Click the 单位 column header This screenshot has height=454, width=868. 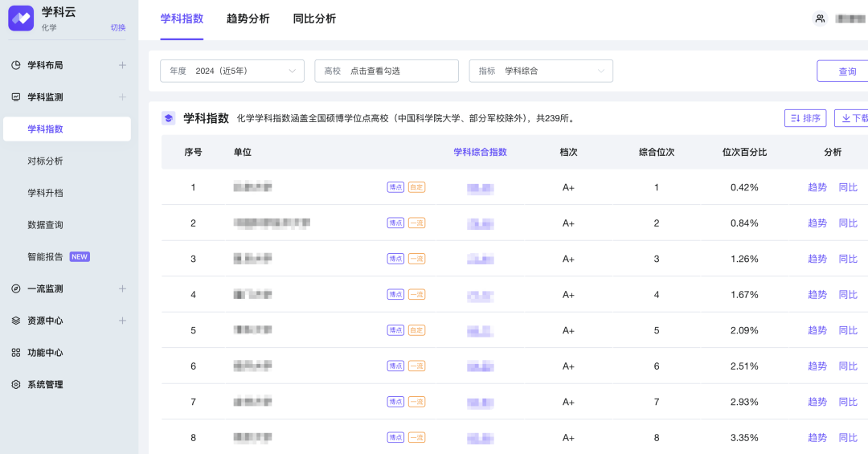pos(243,152)
